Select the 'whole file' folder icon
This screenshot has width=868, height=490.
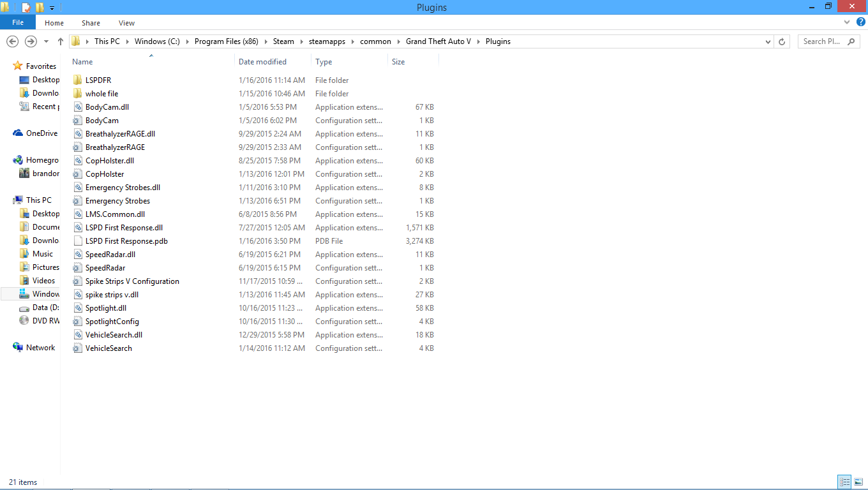[x=78, y=94]
